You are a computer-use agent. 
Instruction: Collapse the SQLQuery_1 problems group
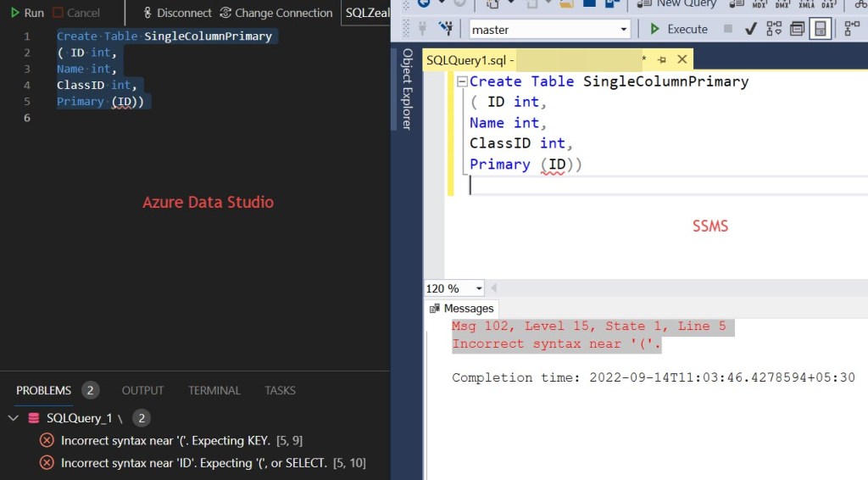[14, 418]
